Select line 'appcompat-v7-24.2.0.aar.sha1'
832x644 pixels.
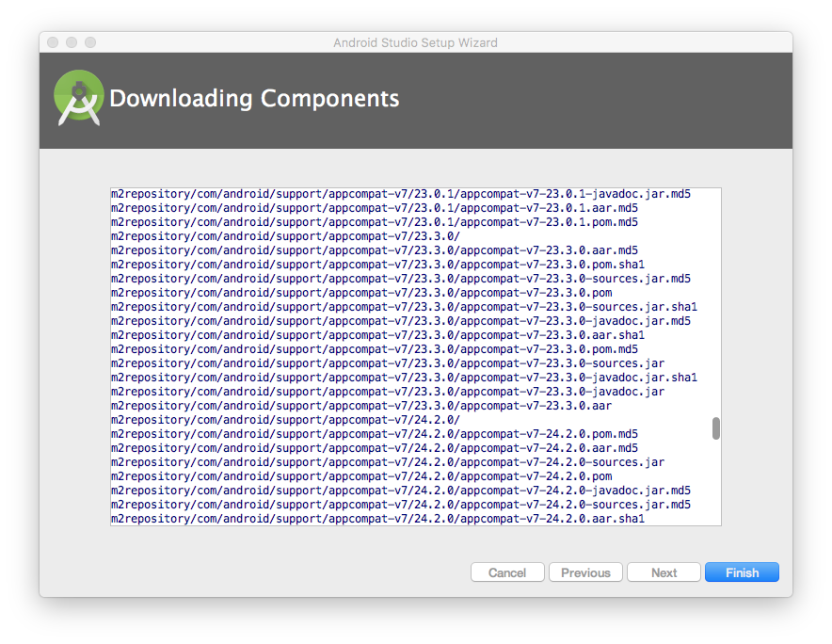[x=377, y=519]
